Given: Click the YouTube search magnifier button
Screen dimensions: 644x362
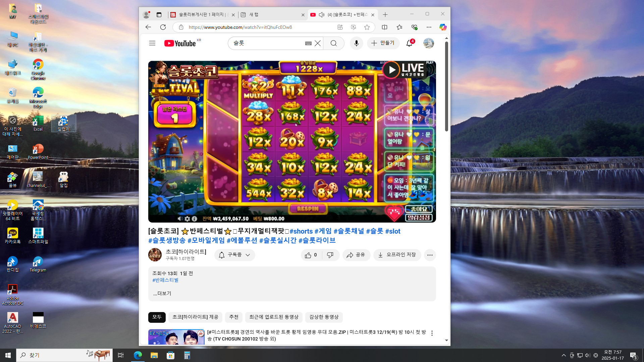Looking at the screenshot, I should pyautogui.click(x=334, y=43).
